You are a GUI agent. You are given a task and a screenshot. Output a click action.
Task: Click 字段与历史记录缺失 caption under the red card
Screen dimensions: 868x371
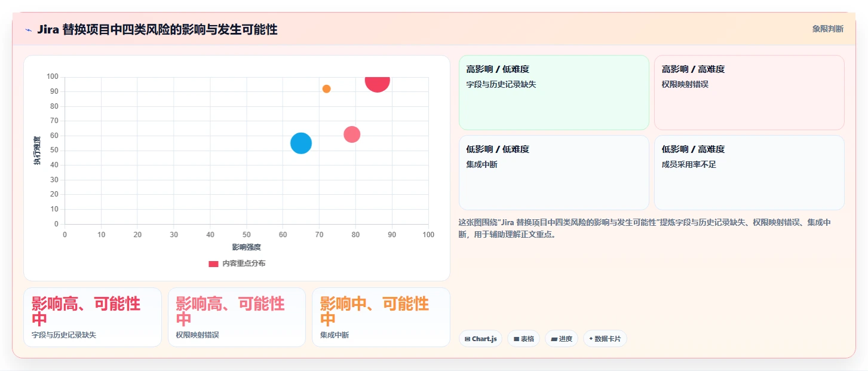pos(64,335)
